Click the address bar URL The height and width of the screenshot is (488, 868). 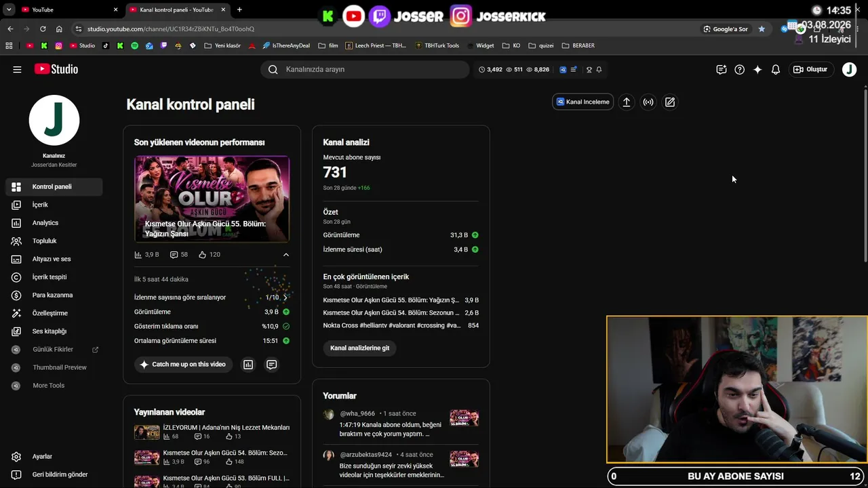click(x=171, y=29)
